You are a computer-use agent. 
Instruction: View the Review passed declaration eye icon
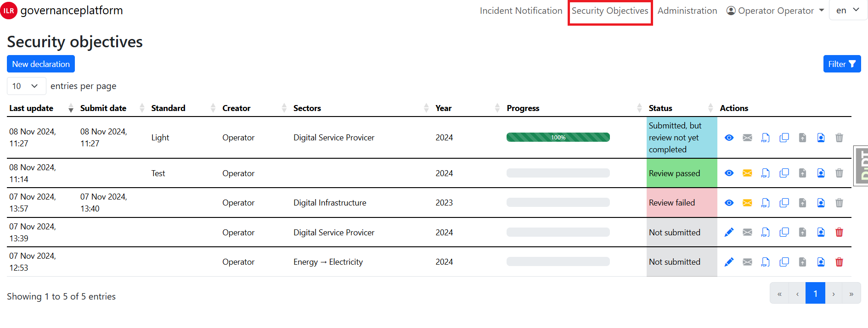tap(729, 173)
